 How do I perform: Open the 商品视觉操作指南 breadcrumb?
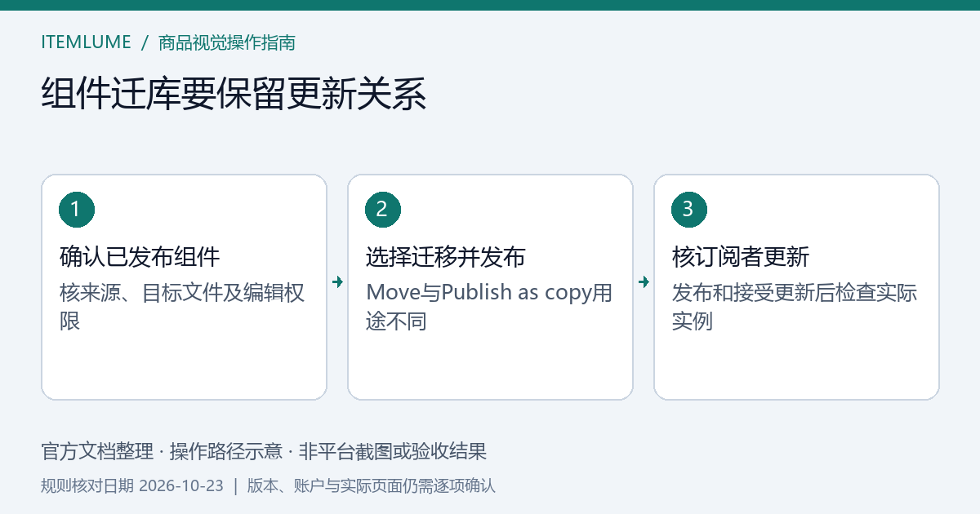pos(227,42)
